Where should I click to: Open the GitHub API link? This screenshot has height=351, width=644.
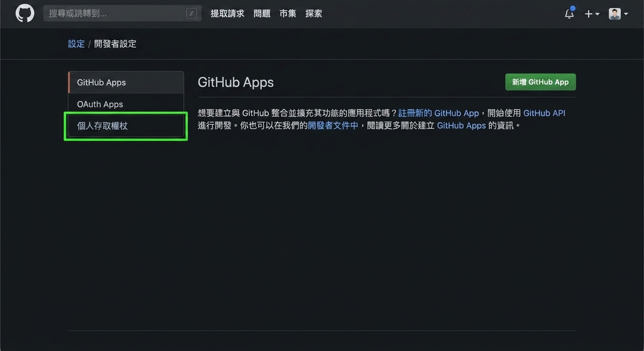[544, 113]
